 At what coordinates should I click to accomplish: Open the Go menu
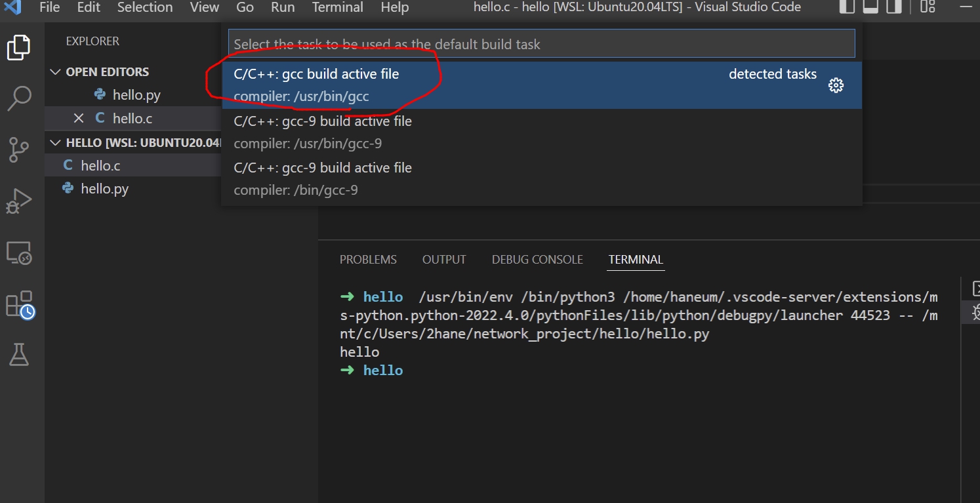pos(245,7)
